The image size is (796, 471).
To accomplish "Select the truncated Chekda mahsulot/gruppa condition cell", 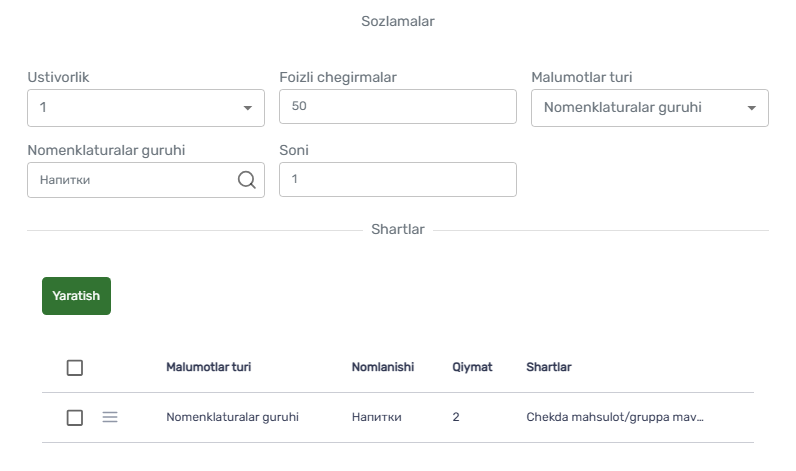I will click(x=615, y=417).
